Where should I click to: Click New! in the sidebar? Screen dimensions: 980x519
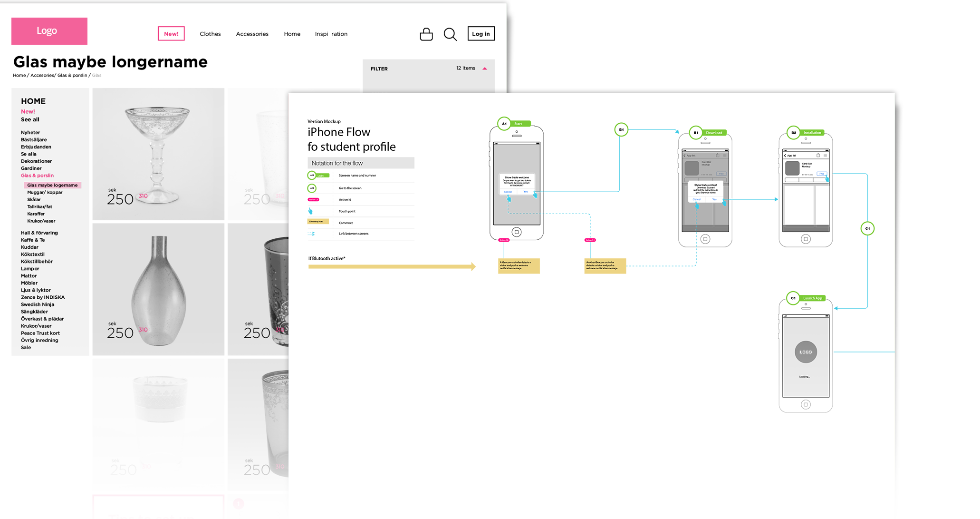click(x=28, y=111)
